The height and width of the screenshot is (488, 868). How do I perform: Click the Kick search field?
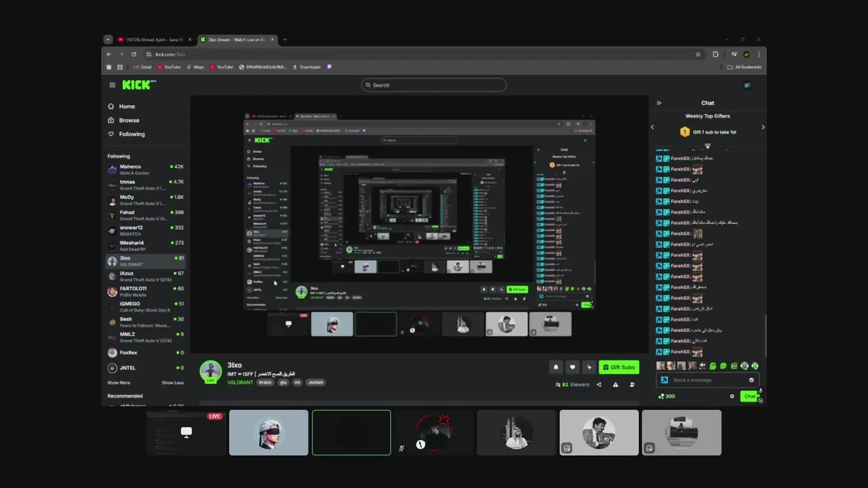(434, 85)
